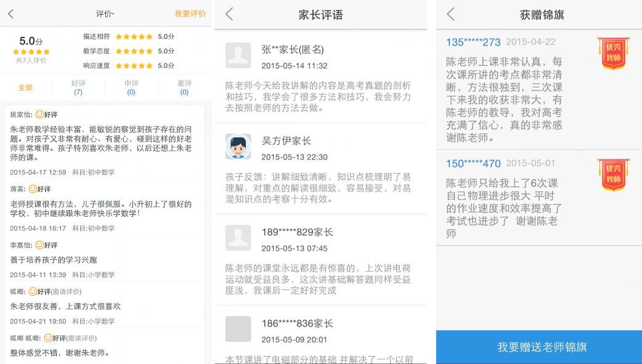Tap username 135*****273 link
Viewport: 642px width, 364px height.
(473, 42)
